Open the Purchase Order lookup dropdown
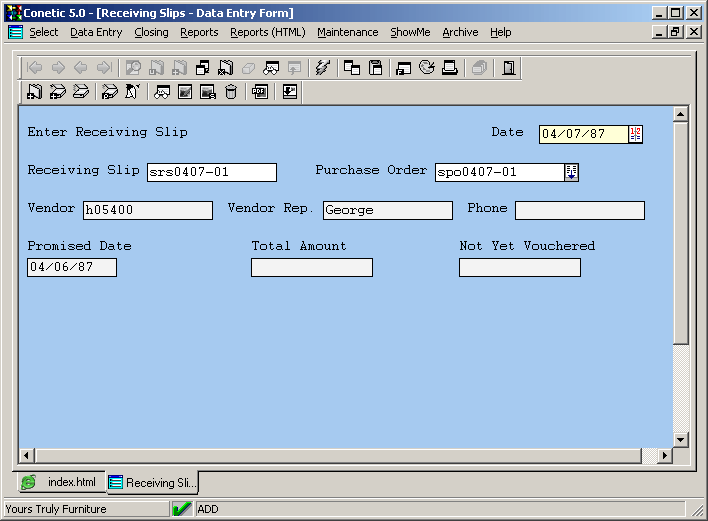The image size is (708, 521). [x=572, y=172]
